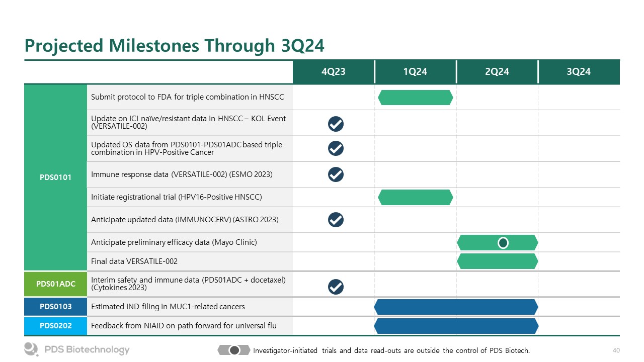Select the 2Q24 column header
Viewport: 644px width, 362px height.
[497, 72]
